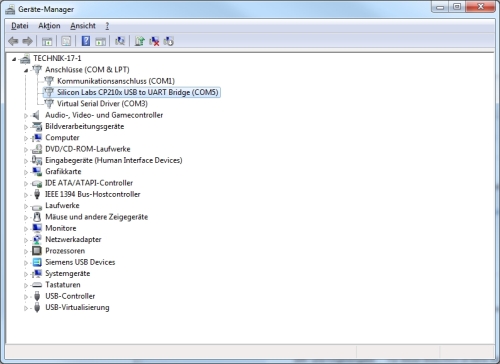The height and width of the screenshot is (364, 500).
Task: Select the Prozessoren category
Action: point(65,251)
